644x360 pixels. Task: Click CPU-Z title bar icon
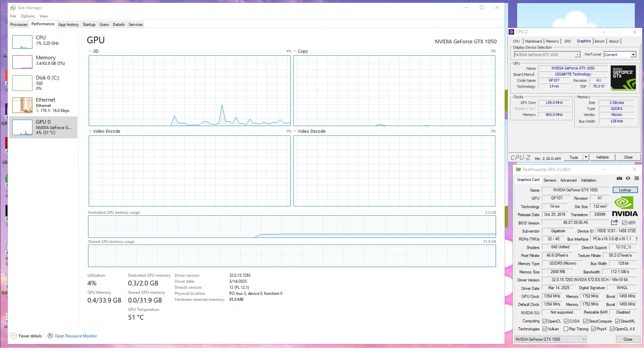point(511,32)
